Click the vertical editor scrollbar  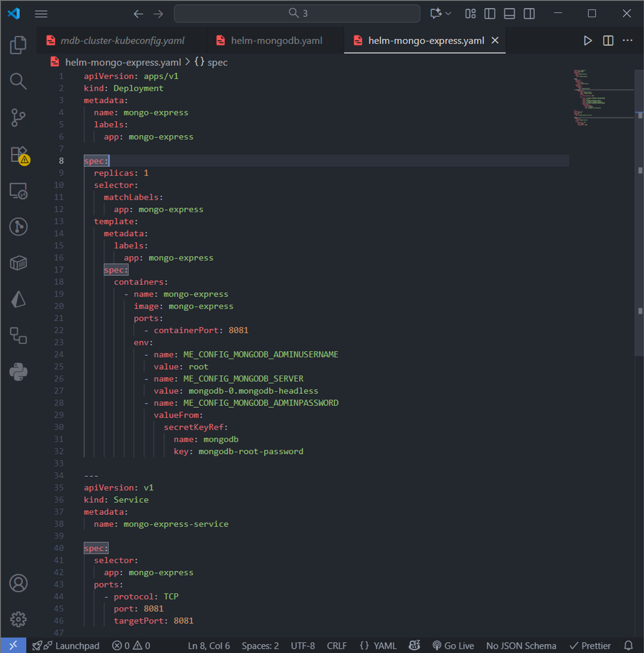coord(640,213)
